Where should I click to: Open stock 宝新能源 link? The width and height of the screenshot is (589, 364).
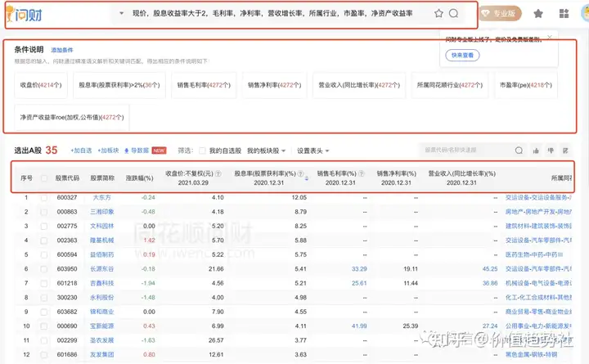coord(101,326)
